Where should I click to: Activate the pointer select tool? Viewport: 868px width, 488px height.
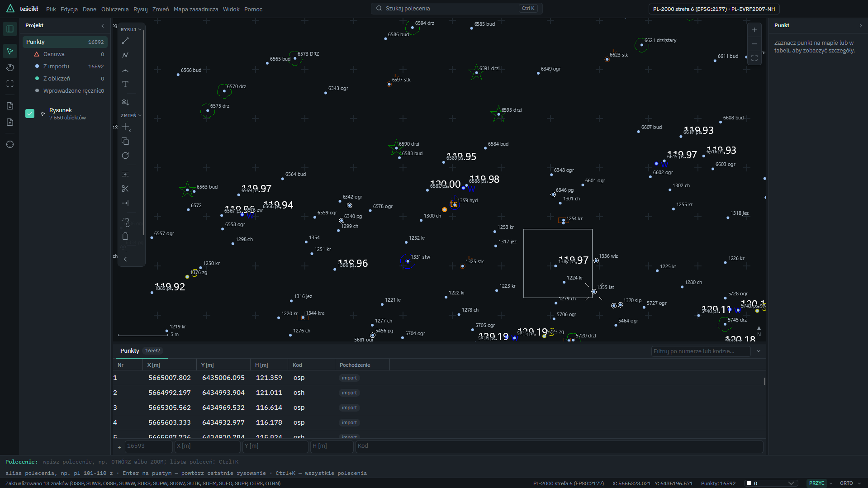coord(10,51)
